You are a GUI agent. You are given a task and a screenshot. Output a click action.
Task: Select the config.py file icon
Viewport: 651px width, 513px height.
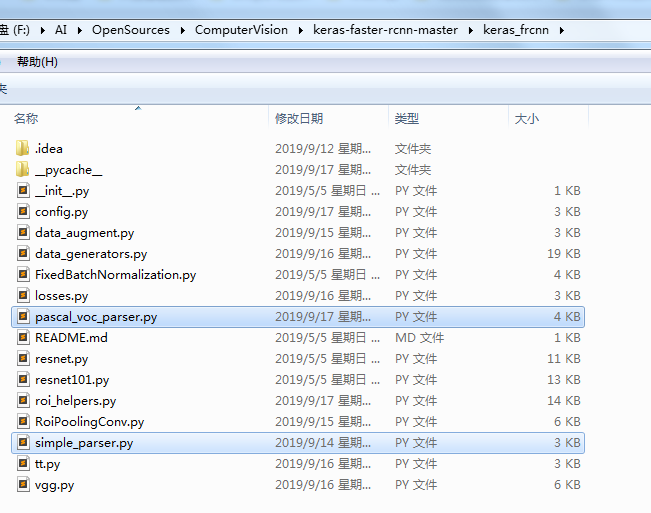23,212
